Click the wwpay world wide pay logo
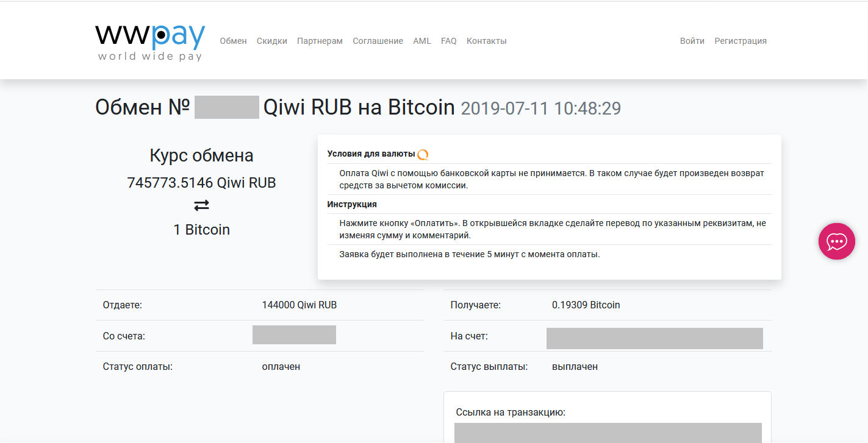This screenshot has height=443, width=868. pyautogui.click(x=150, y=43)
